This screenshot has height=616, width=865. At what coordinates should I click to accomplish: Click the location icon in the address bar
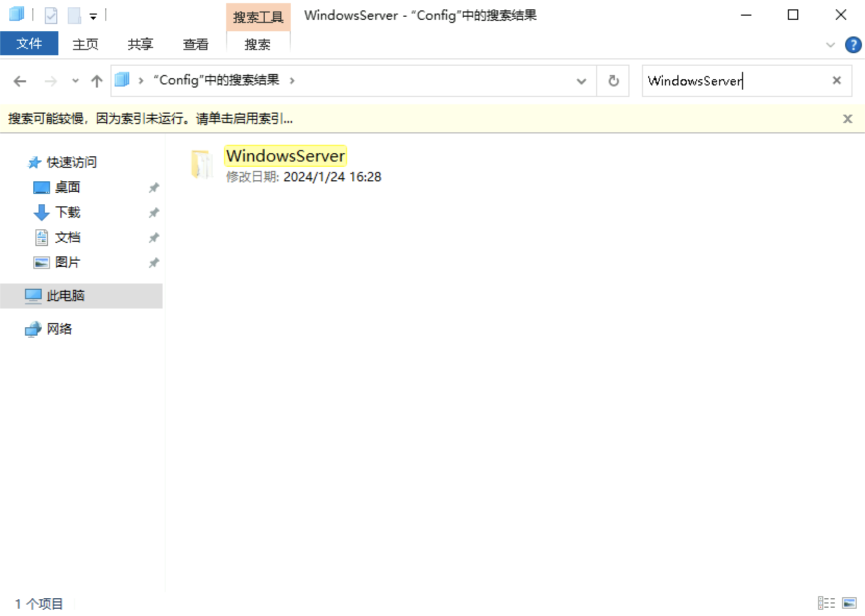pos(122,80)
